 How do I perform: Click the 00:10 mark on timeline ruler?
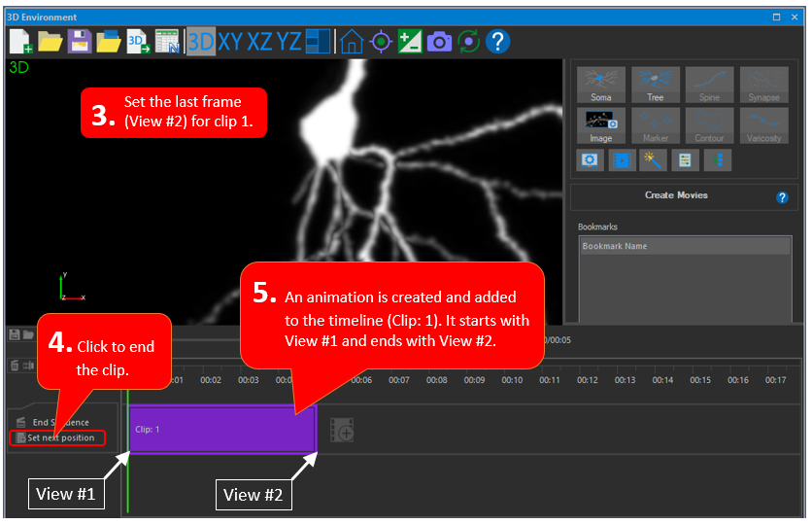point(512,380)
